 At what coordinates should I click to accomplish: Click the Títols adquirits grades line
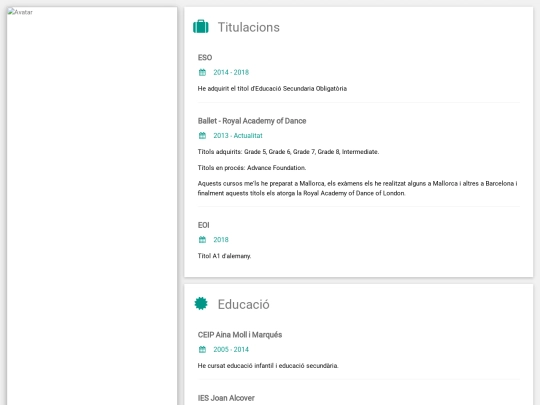[288, 152]
